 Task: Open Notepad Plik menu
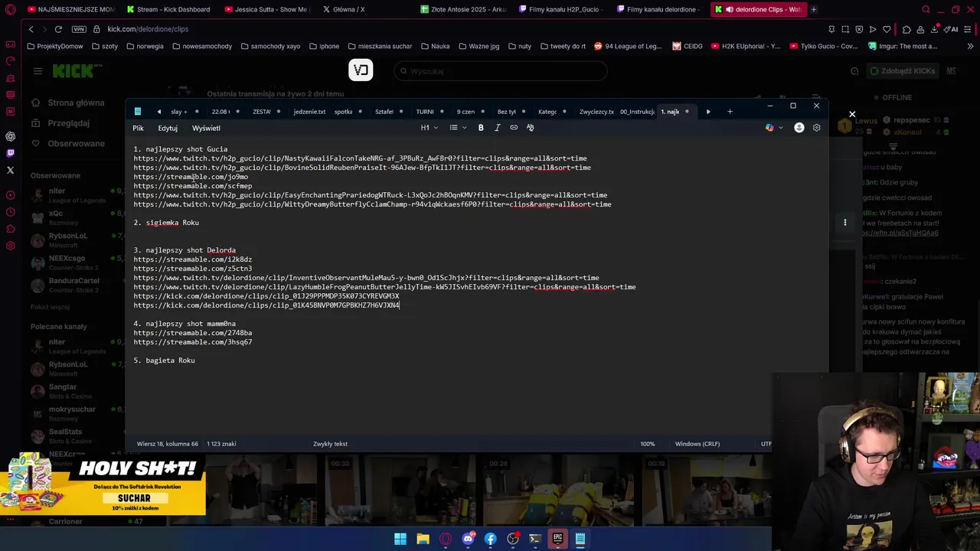pos(138,128)
